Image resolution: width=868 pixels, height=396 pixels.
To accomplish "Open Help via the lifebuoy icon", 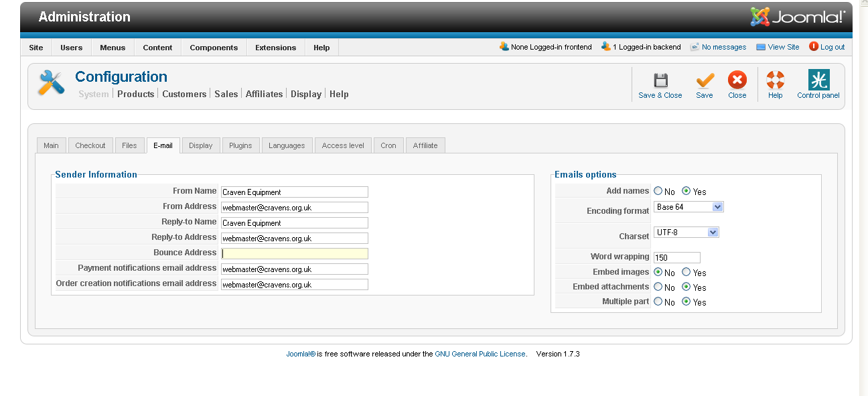I will pos(776,80).
